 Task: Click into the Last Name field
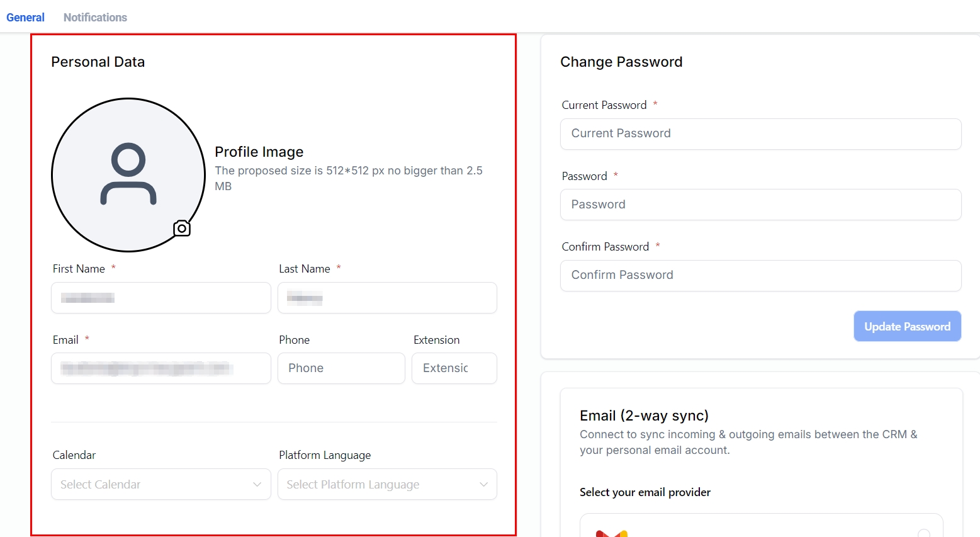point(386,298)
